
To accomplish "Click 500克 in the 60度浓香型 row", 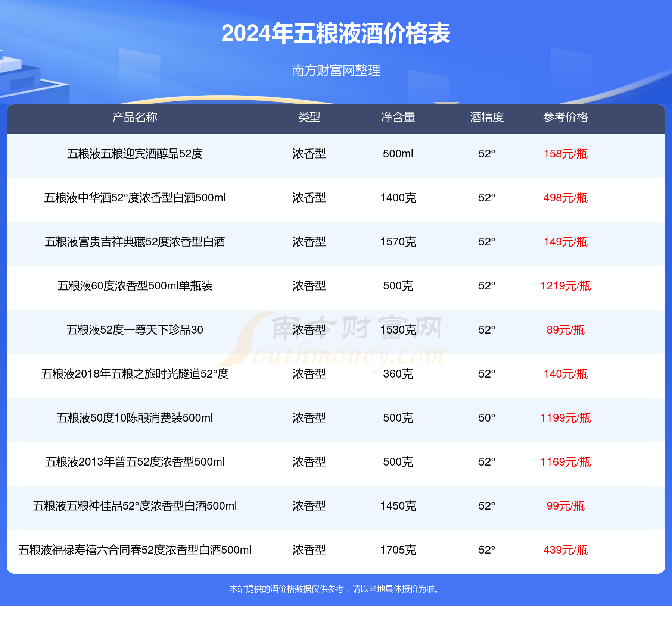I will 398,286.
